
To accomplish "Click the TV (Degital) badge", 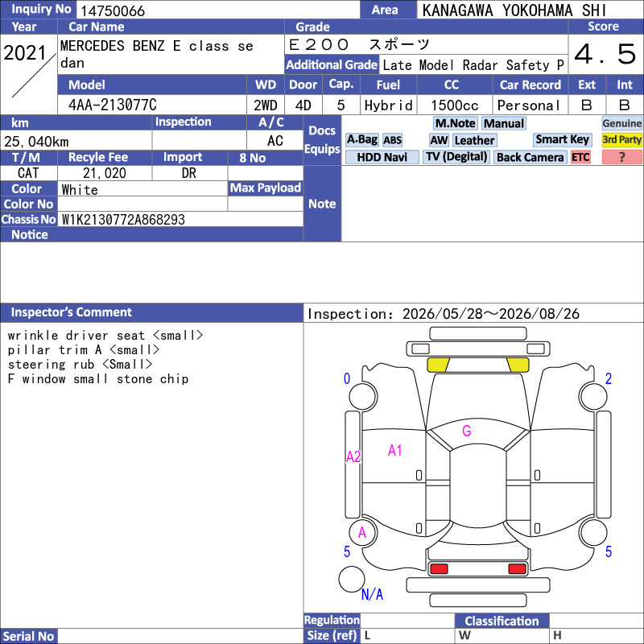I will [456, 157].
